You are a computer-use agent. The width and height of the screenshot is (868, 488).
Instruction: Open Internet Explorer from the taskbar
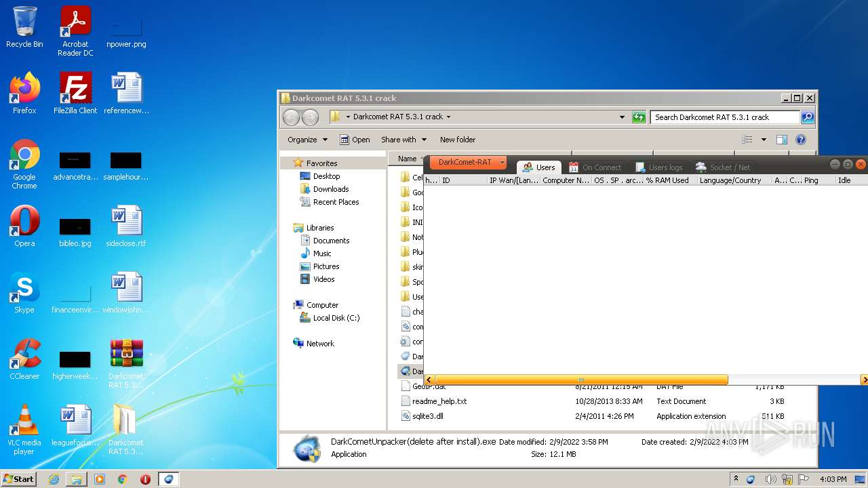click(x=54, y=479)
